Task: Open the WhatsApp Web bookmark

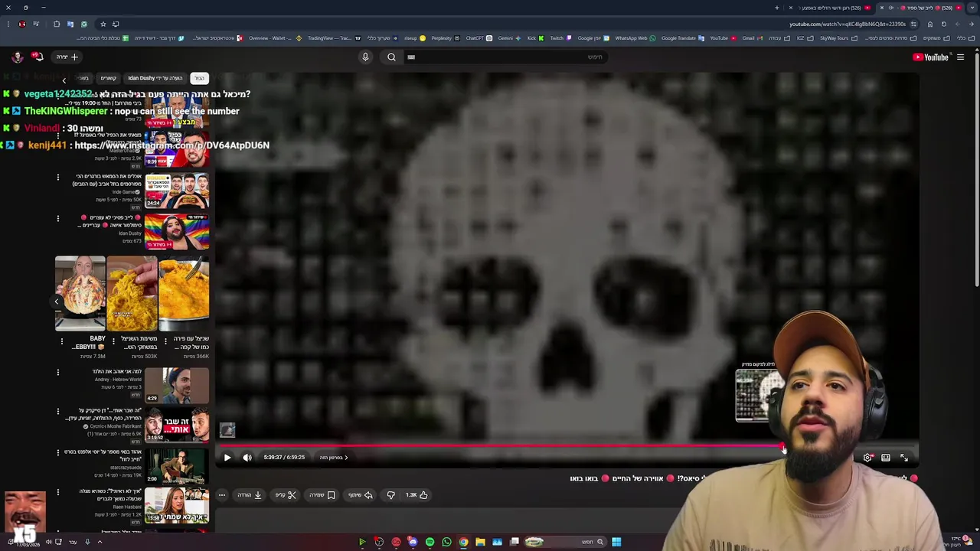Action: click(x=635, y=38)
